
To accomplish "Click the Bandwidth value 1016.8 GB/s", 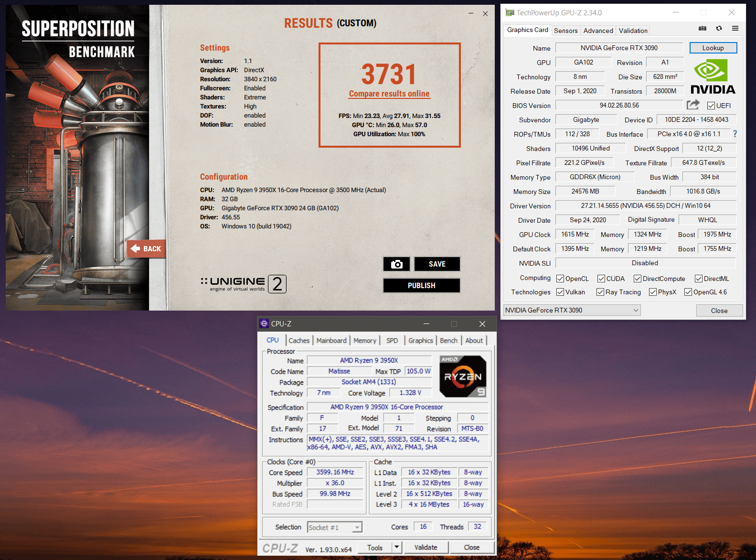I will click(703, 191).
